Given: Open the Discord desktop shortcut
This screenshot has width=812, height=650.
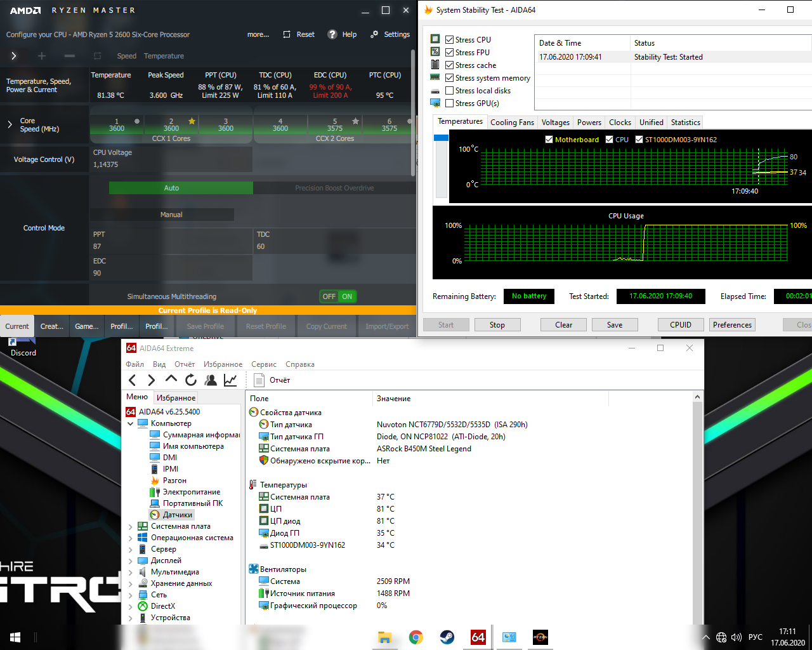Looking at the screenshot, I should click(x=23, y=347).
